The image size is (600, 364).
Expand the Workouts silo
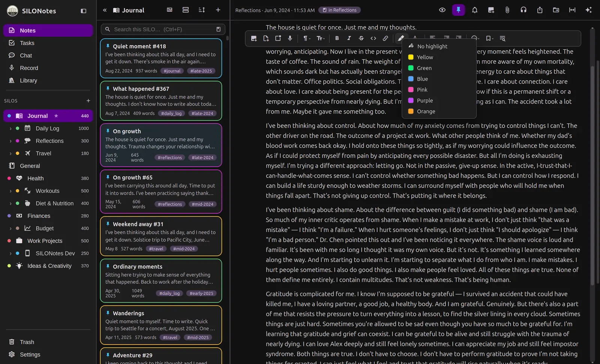(10, 191)
